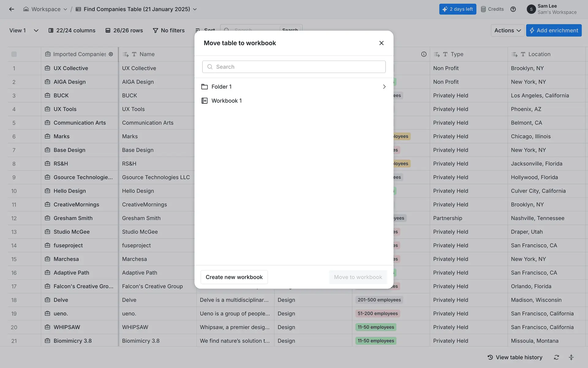Click the back arrow icon
The width and height of the screenshot is (588, 368).
click(12, 9)
